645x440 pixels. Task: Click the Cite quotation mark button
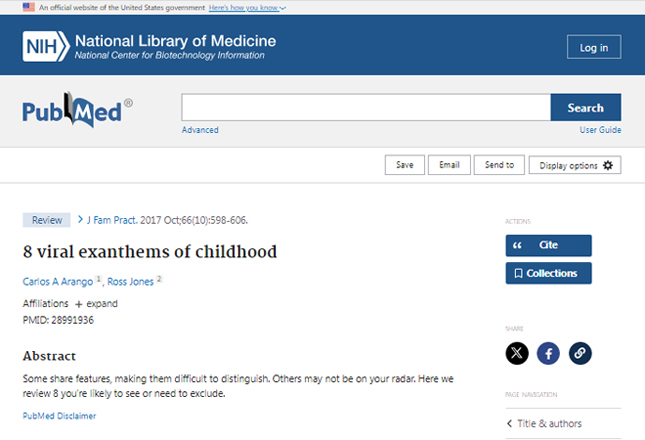point(549,245)
